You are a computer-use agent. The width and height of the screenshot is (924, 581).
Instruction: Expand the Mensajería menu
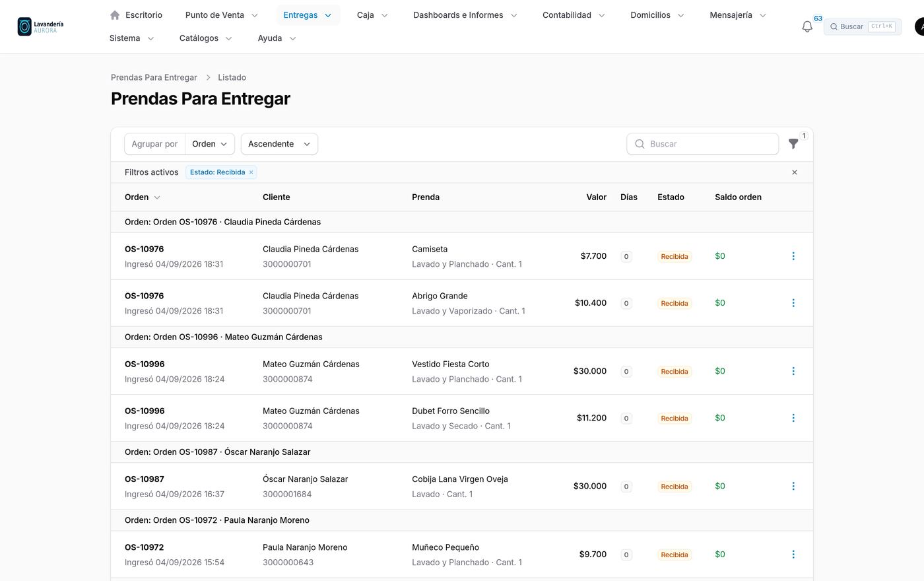click(738, 15)
